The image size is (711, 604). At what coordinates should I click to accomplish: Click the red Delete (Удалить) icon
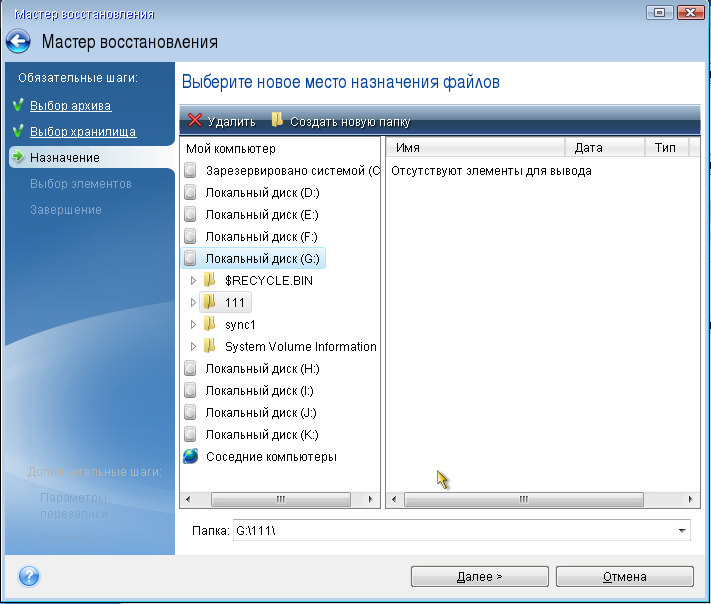[x=195, y=121]
